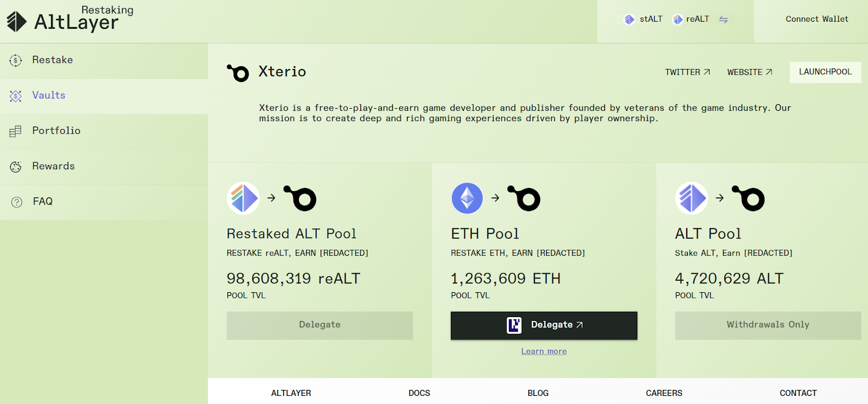868x404 pixels.
Task: Click the reALT token icon
Action: 678,20
